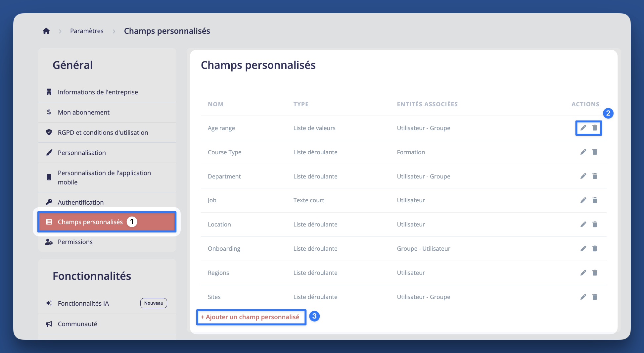Click the dollar icon for subscription

(x=49, y=112)
